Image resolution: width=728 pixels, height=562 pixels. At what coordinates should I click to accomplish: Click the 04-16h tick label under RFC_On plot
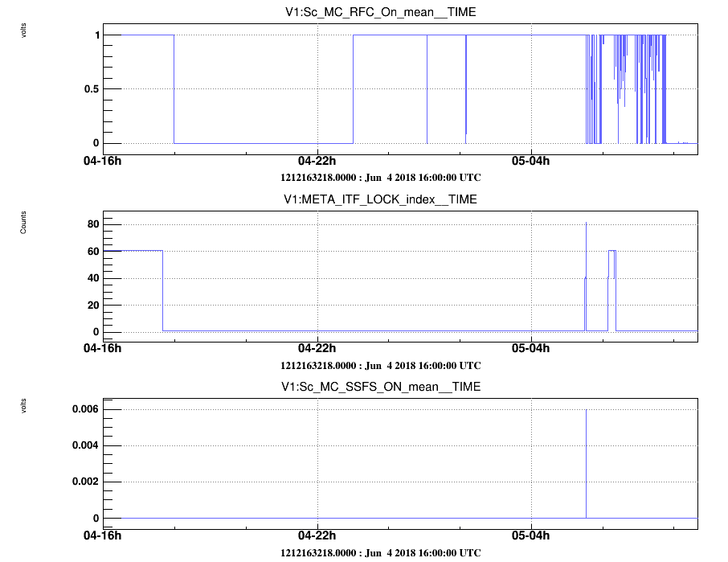pyautogui.click(x=102, y=161)
